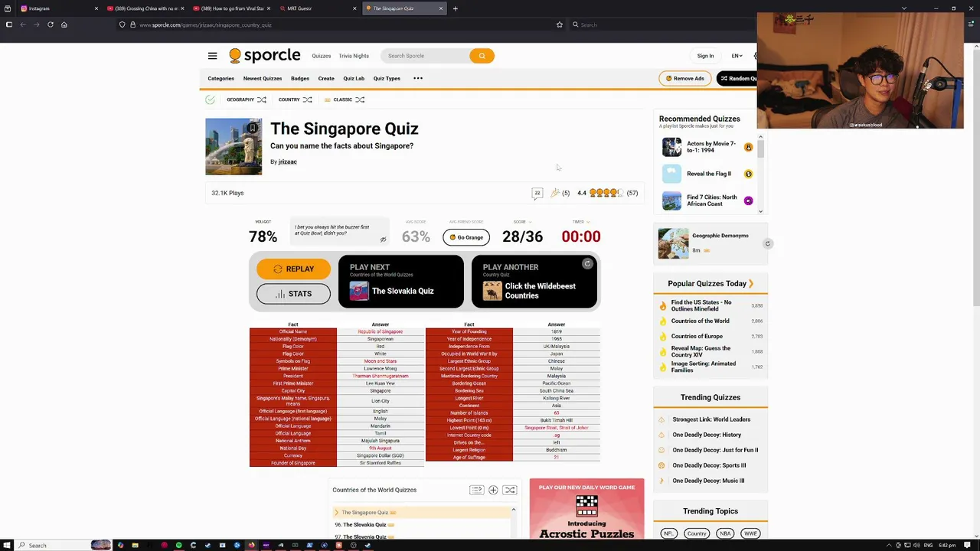
Task: Collapse playlist with the up chevron
Action: (513, 510)
